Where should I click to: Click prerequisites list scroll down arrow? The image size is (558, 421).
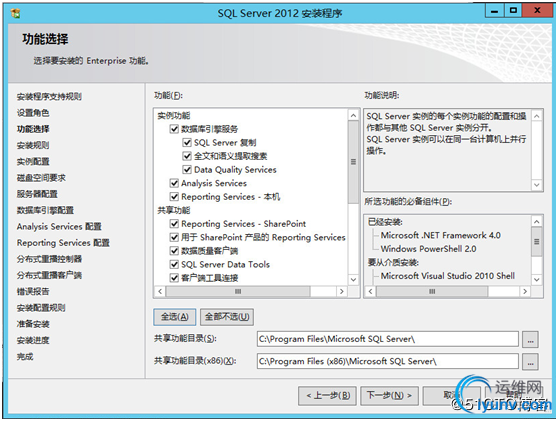pos(537,280)
